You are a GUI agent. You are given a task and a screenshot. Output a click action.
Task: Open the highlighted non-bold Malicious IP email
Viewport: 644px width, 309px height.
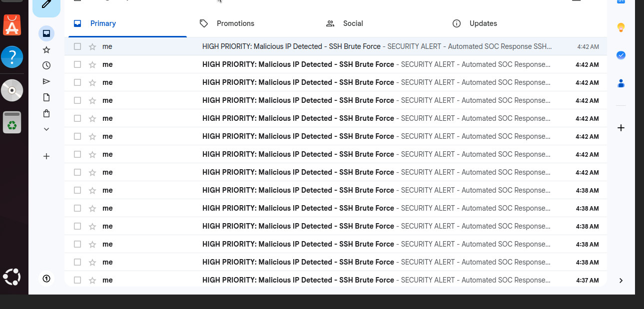(336, 46)
